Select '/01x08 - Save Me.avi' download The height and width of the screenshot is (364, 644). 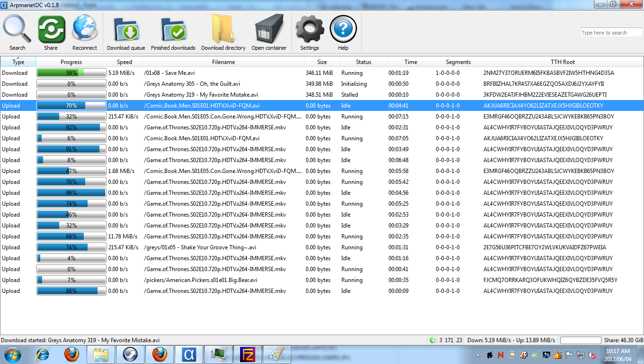tap(170, 73)
